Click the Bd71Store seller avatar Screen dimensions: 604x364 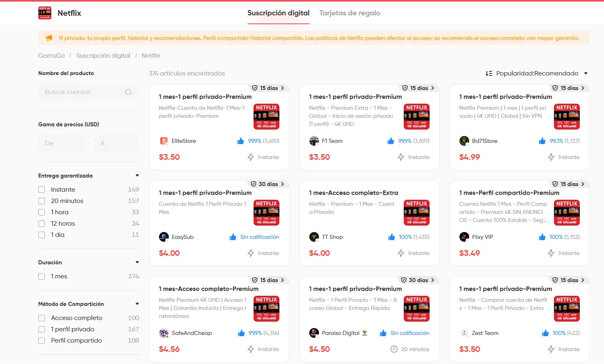pyautogui.click(x=464, y=141)
